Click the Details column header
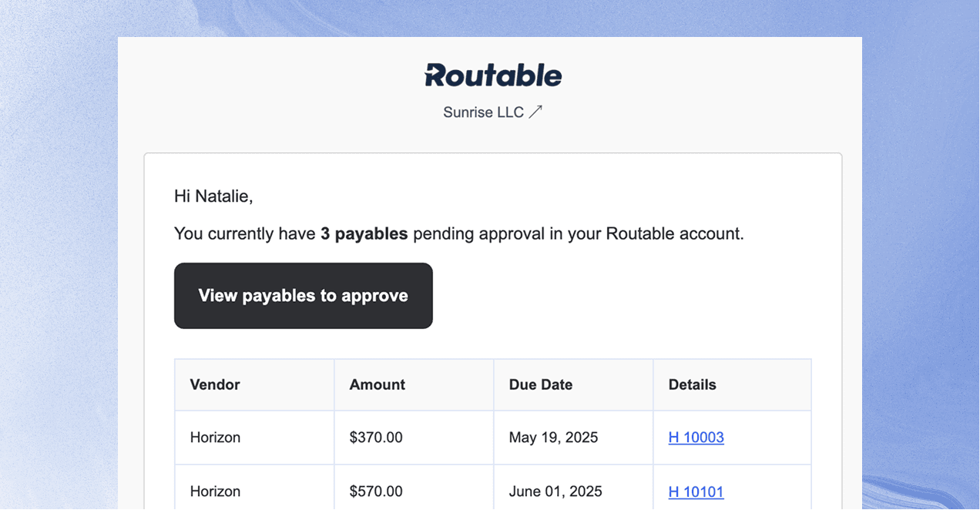The image size is (980, 510). 692,384
